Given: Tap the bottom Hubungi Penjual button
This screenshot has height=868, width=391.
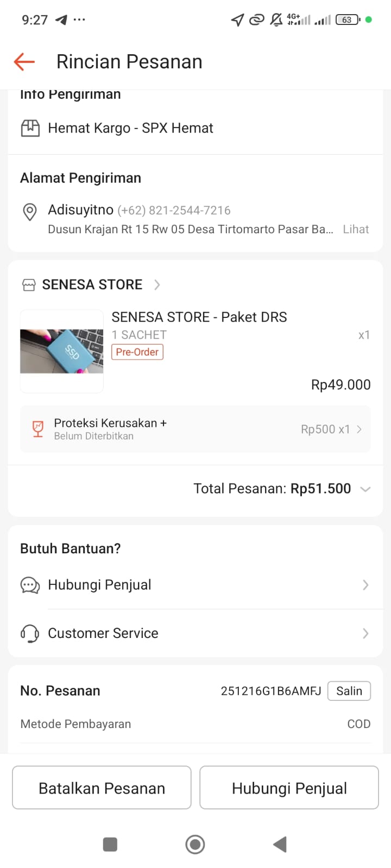Looking at the screenshot, I should pos(289,788).
